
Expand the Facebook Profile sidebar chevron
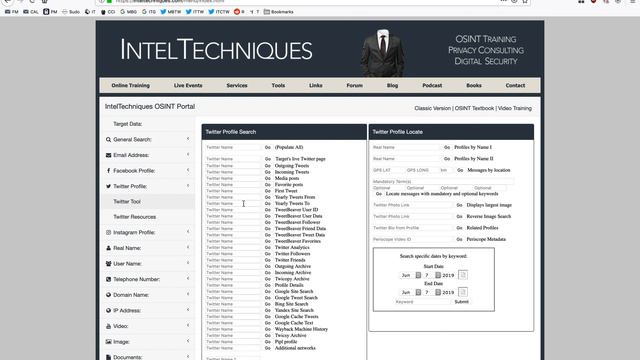188,170
